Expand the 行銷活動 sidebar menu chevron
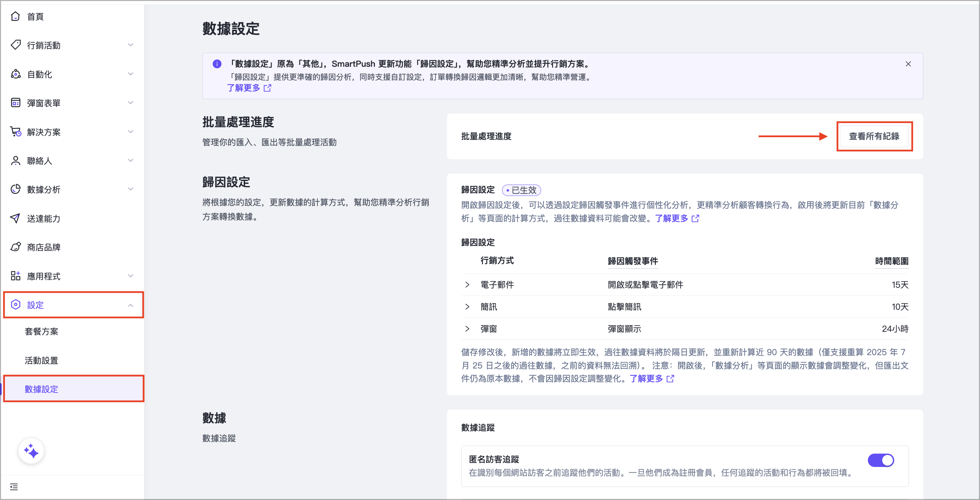980x500 pixels. tap(131, 45)
